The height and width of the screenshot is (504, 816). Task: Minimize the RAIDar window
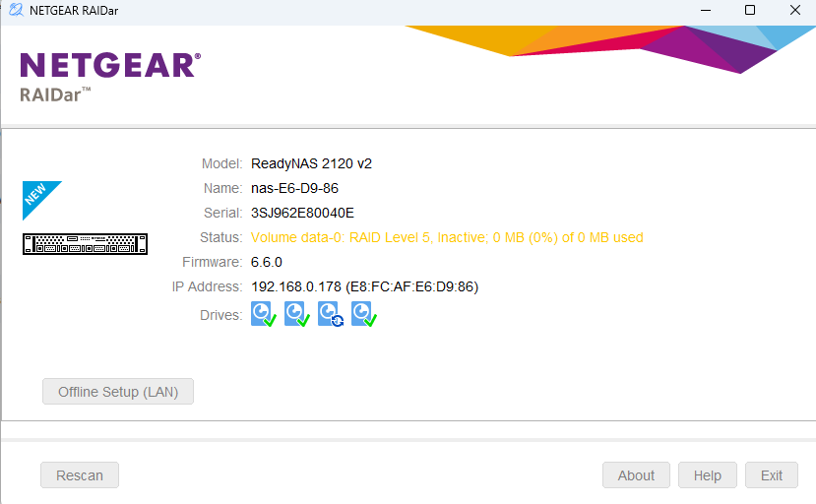click(x=706, y=10)
